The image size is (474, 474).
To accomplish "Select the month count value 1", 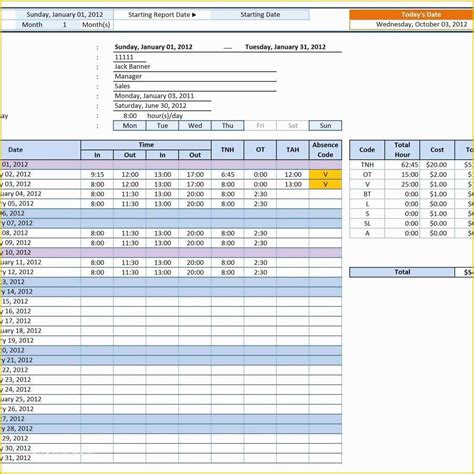I will click(x=64, y=25).
